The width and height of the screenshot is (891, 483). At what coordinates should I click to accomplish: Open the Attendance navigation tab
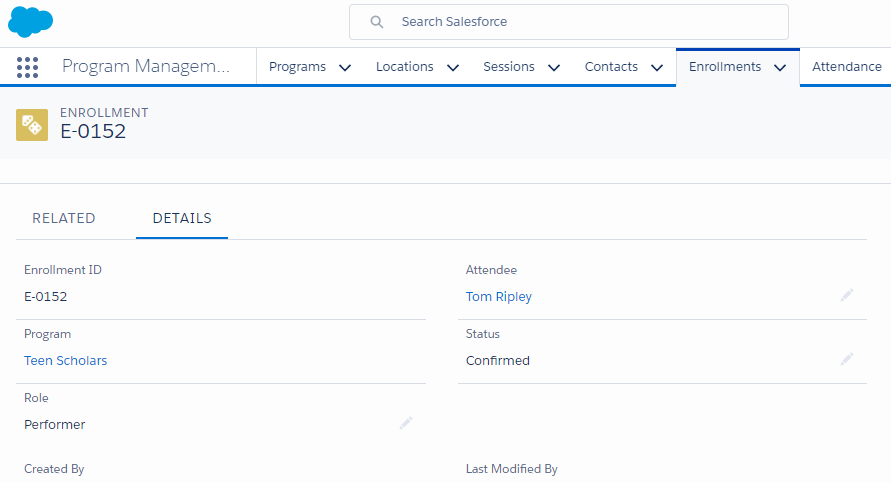[847, 66]
